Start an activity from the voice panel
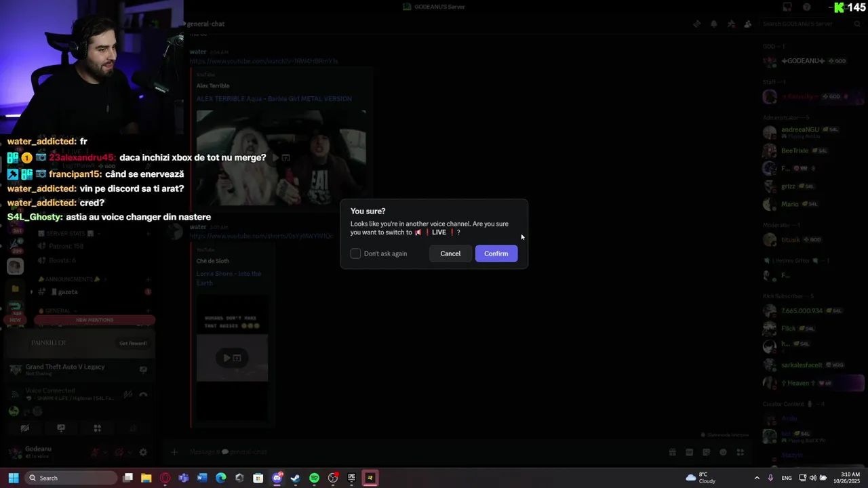This screenshot has height=488, width=868. 97,428
